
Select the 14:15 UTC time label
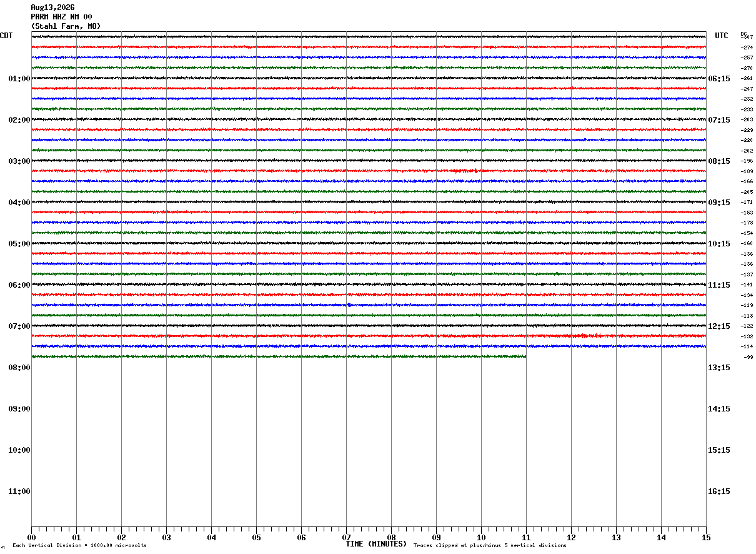click(x=719, y=409)
